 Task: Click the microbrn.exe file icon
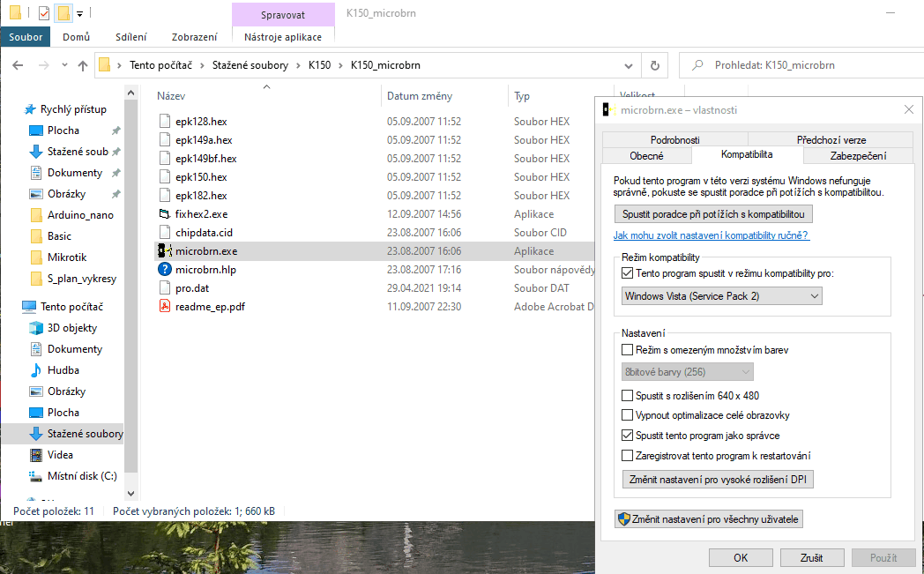(x=164, y=251)
